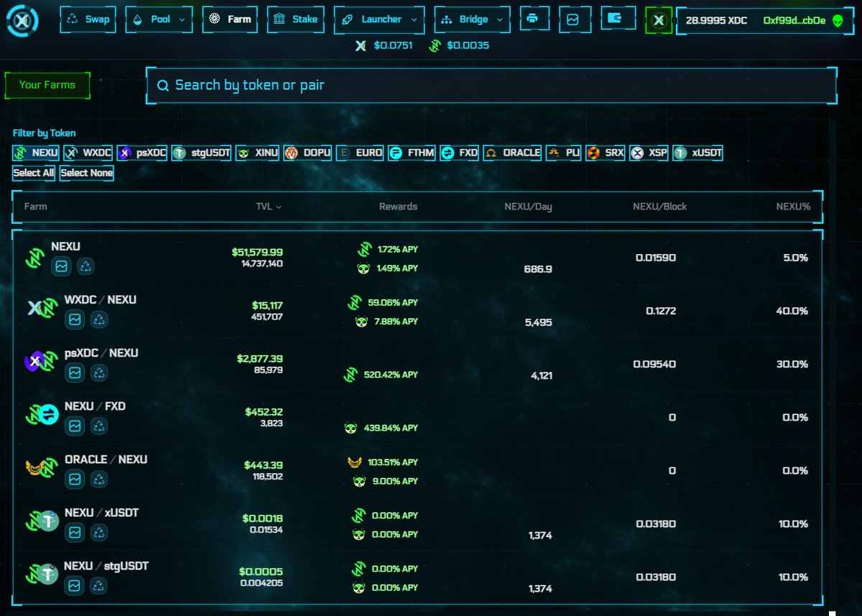The image size is (862, 616).
Task: Go to the Swap page
Action: click(88, 19)
